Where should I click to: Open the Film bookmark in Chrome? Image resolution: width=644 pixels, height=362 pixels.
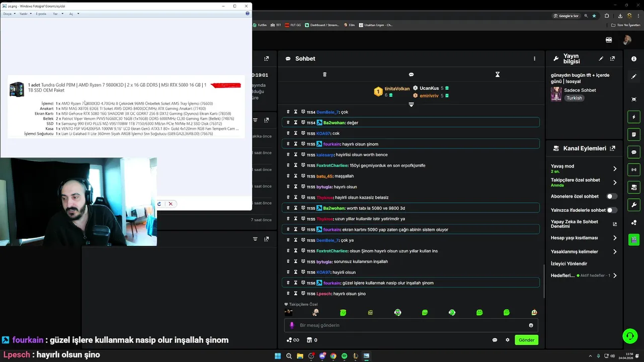pyautogui.click(x=349, y=25)
